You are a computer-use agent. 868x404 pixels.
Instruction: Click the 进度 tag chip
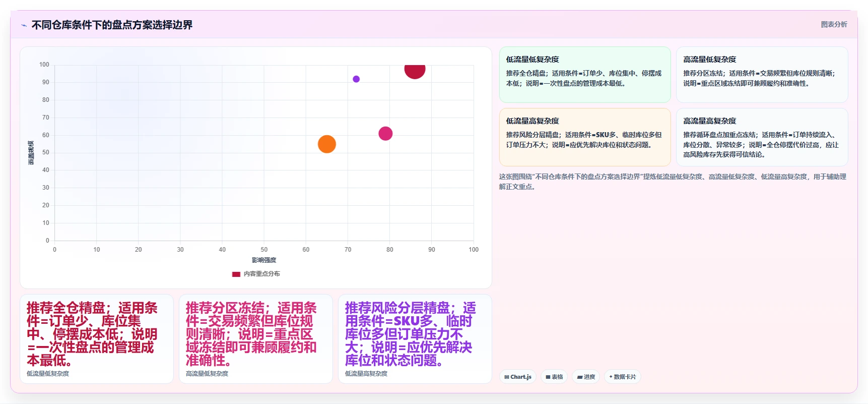point(586,377)
